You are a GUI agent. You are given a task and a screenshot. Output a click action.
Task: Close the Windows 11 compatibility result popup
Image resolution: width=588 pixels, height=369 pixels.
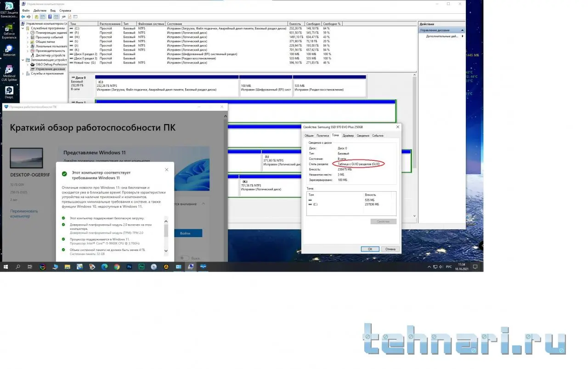(x=166, y=170)
